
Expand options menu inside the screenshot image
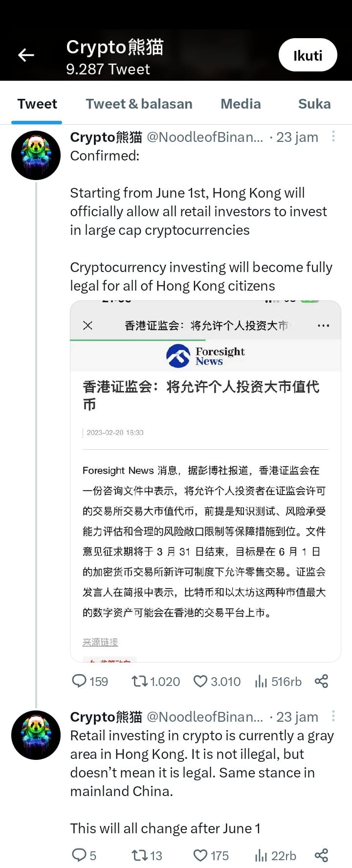[323, 325]
